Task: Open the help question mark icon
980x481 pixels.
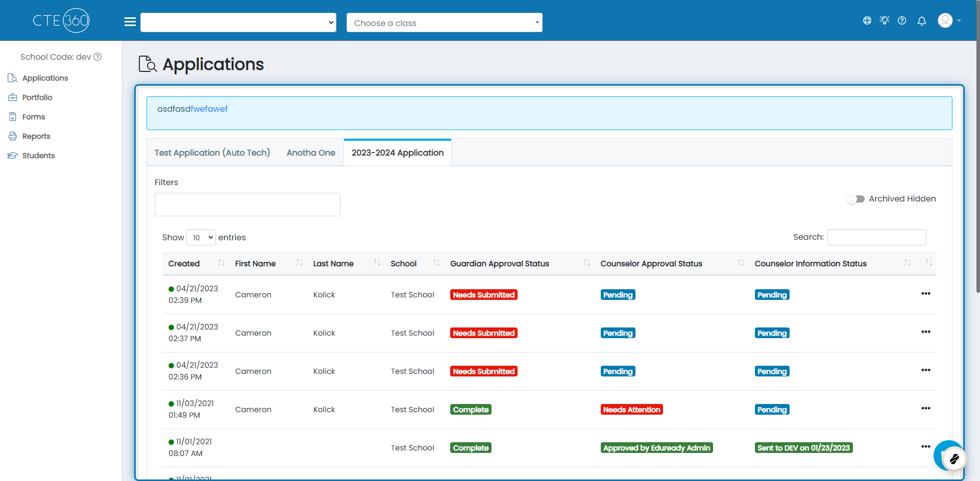Action: tap(902, 20)
